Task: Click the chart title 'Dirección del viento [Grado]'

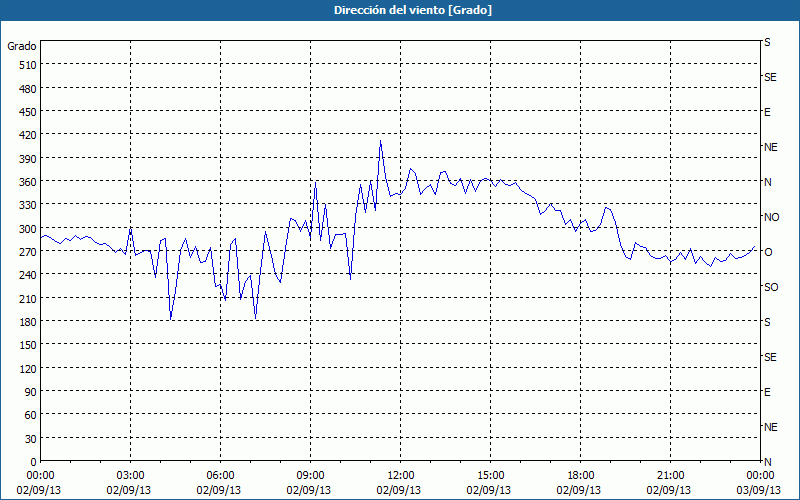Action: (x=413, y=10)
